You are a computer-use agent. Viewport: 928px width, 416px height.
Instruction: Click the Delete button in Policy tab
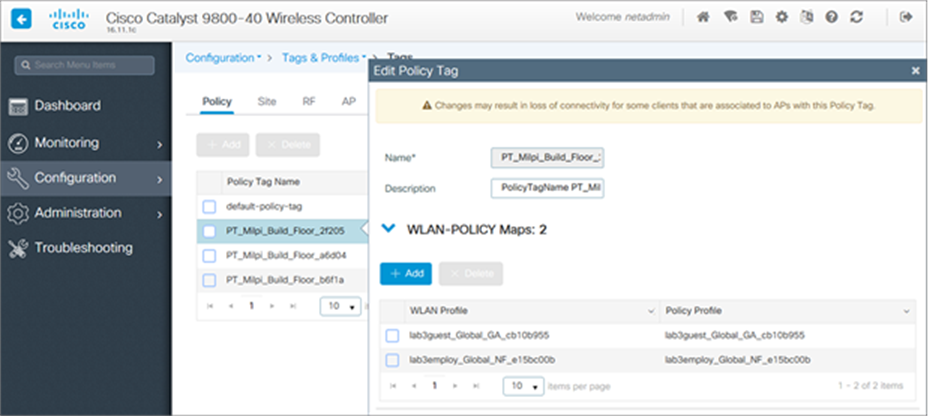[288, 145]
